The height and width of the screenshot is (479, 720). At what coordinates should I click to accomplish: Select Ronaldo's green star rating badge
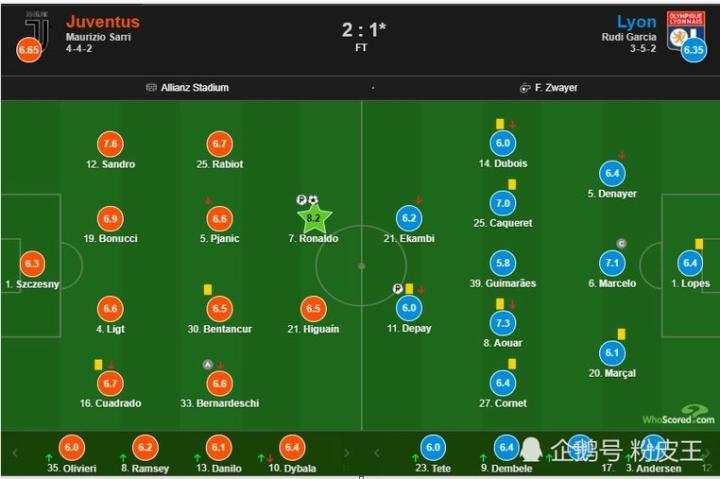(314, 217)
